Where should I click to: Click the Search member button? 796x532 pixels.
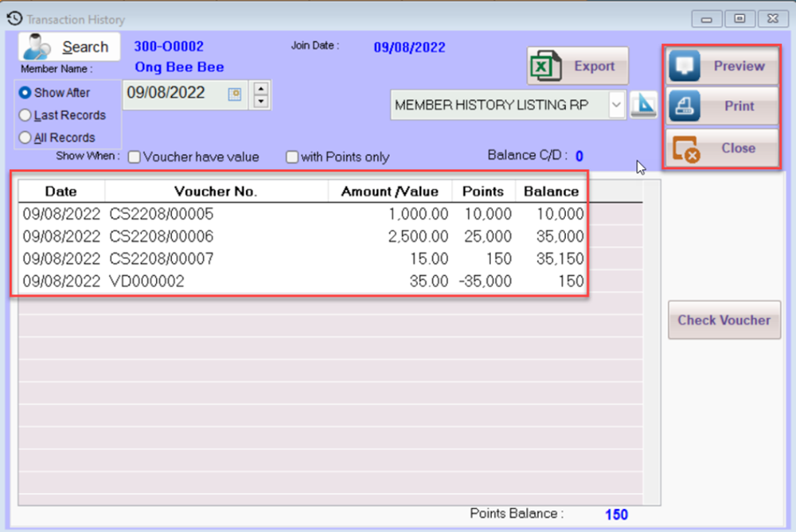pyautogui.click(x=70, y=47)
